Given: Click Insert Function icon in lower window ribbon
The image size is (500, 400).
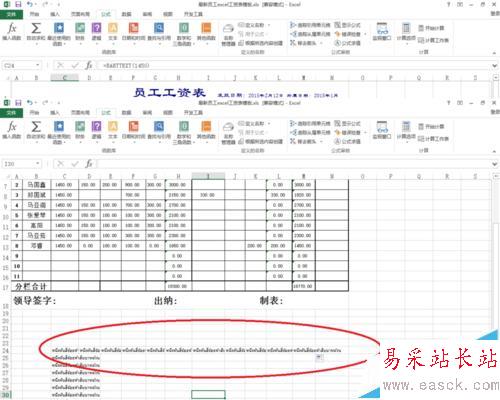Looking at the screenshot, I should (12, 131).
